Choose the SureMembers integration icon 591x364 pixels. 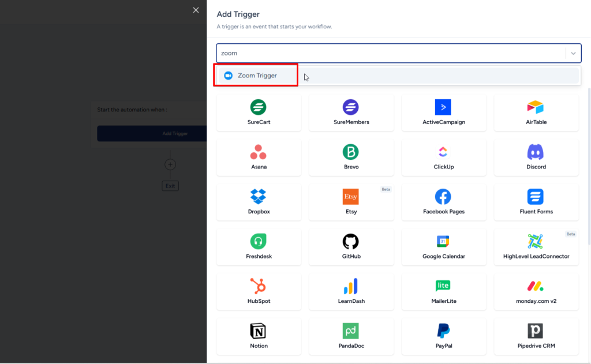[351, 107]
